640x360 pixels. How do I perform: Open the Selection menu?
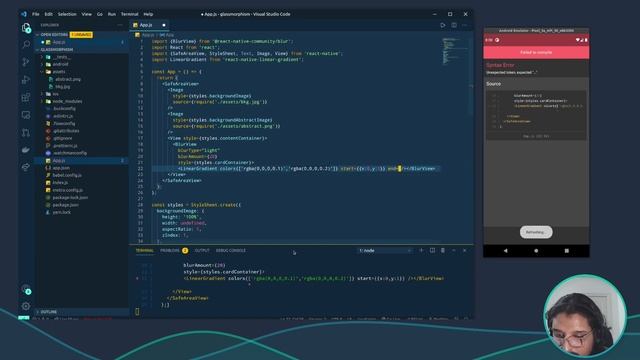click(x=67, y=14)
